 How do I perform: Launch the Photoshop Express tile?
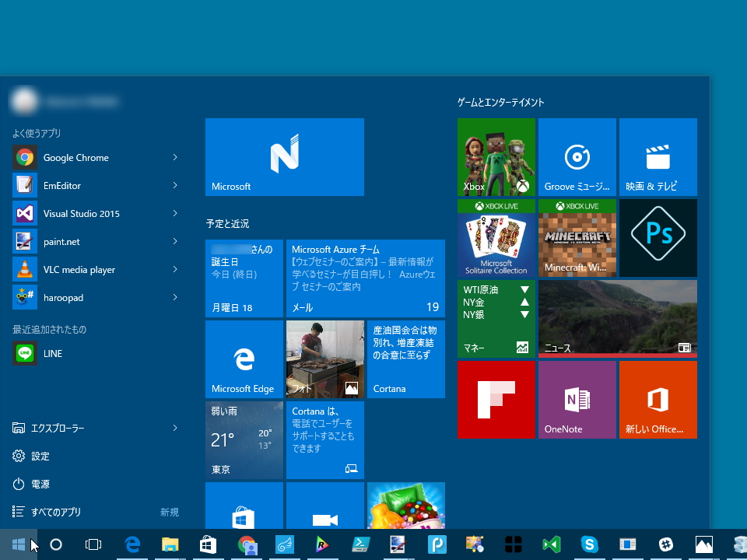[x=658, y=238]
